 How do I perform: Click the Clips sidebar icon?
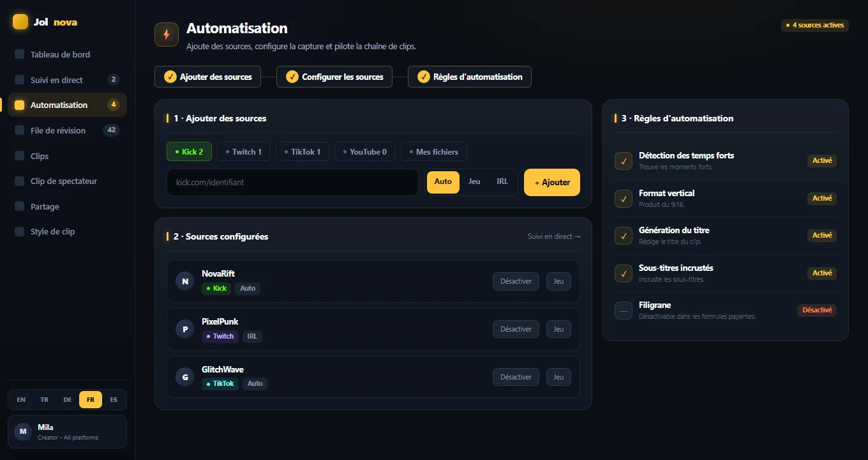click(x=19, y=156)
